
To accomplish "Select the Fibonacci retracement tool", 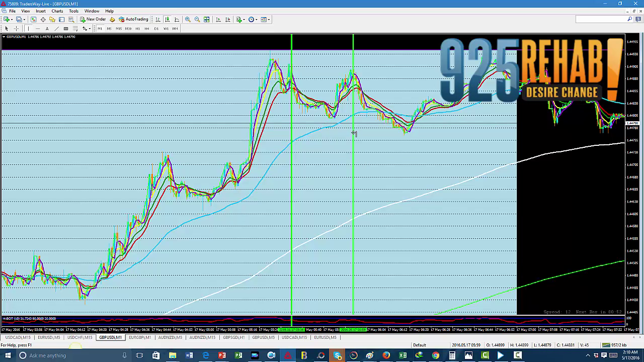I will click(x=75, y=29).
